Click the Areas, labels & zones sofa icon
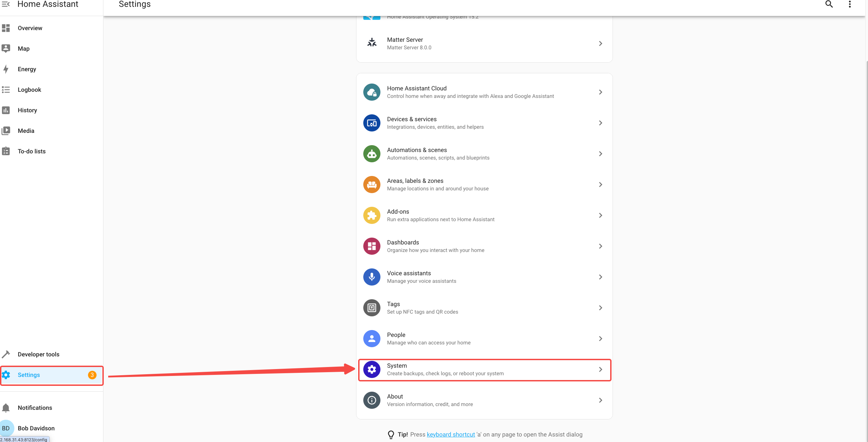 [372, 185]
